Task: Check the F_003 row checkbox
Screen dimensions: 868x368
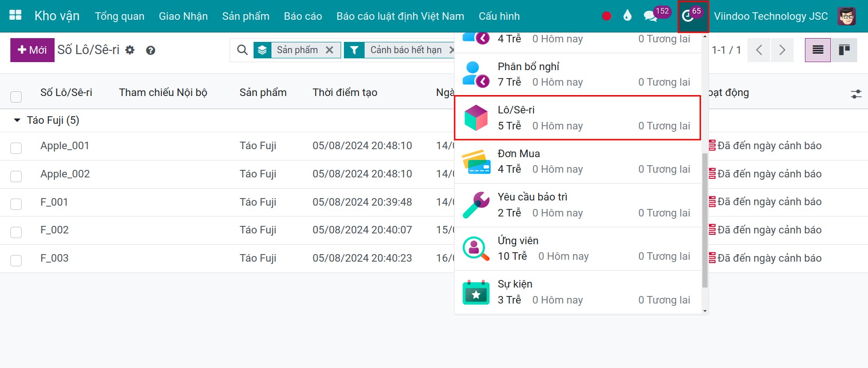Action: (16, 260)
